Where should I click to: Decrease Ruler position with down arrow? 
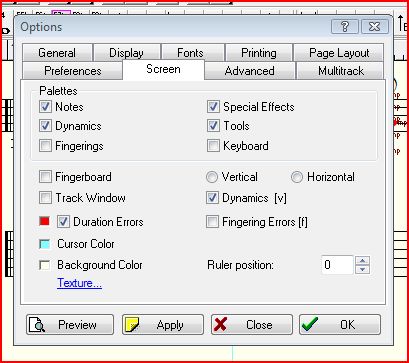click(x=363, y=269)
